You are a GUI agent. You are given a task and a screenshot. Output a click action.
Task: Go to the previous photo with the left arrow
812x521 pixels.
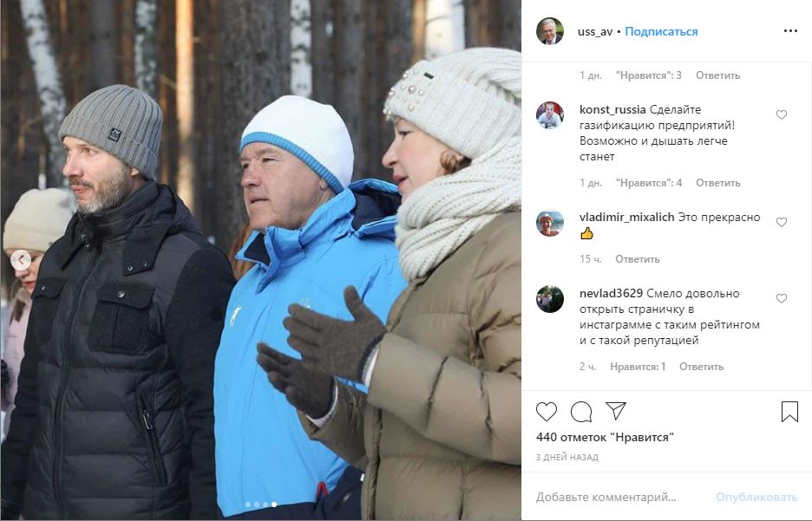[21, 260]
